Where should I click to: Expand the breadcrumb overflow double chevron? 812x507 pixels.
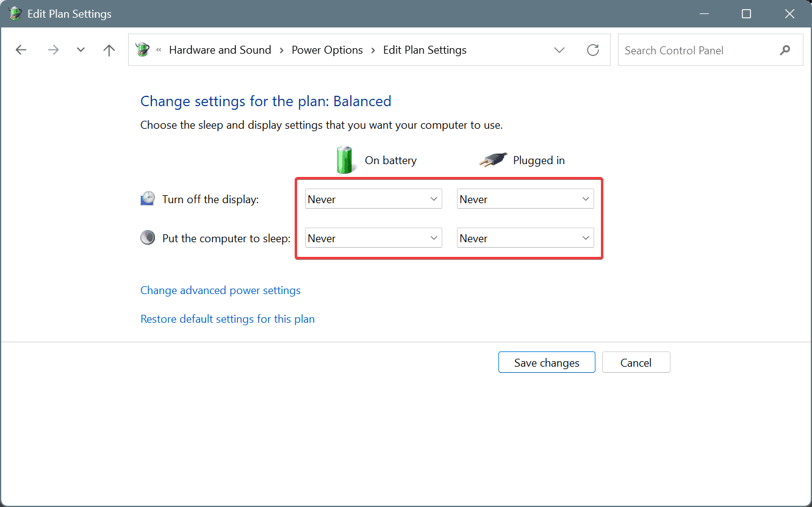coord(159,50)
